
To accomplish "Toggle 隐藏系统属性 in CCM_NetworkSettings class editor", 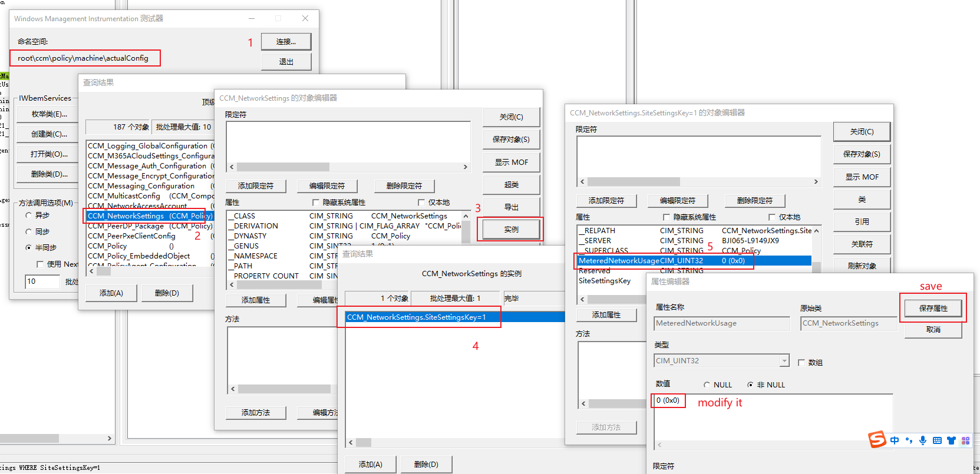I will 316,203.
